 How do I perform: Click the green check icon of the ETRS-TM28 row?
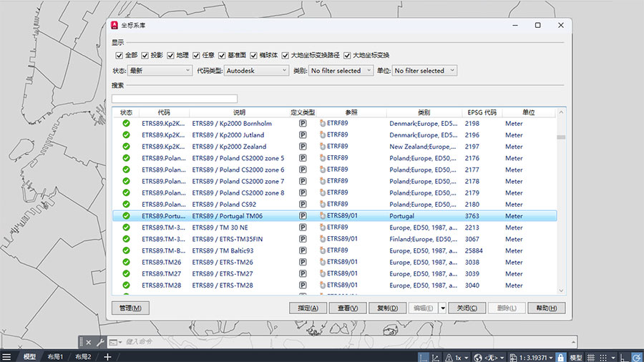[126, 285]
